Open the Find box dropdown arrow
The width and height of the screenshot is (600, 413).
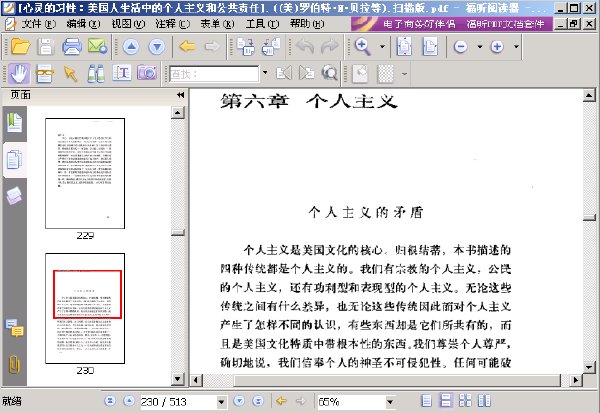coord(265,73)
